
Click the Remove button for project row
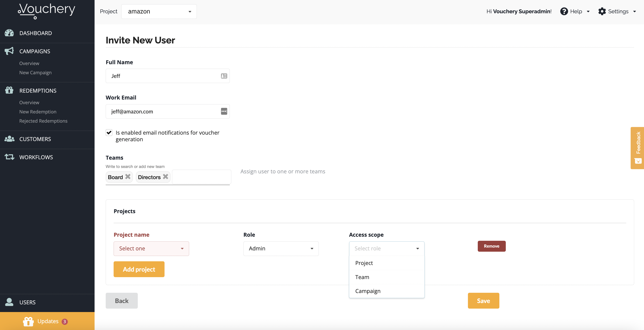tap(491, 246)
